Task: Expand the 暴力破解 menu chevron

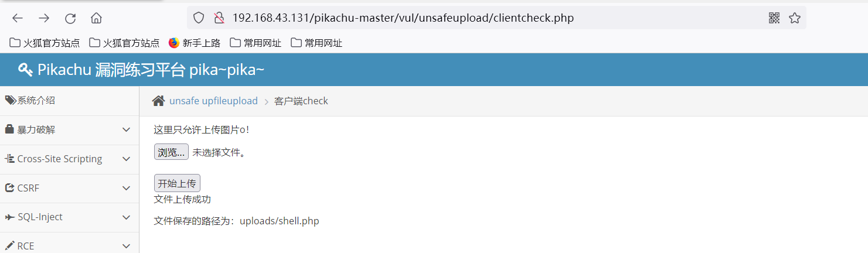Action: 126,129
